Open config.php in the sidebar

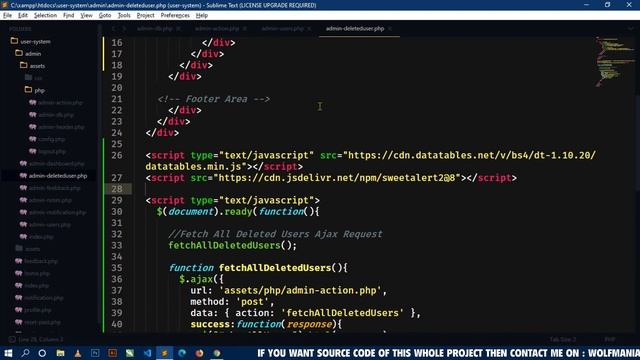(x=51, y=139)
